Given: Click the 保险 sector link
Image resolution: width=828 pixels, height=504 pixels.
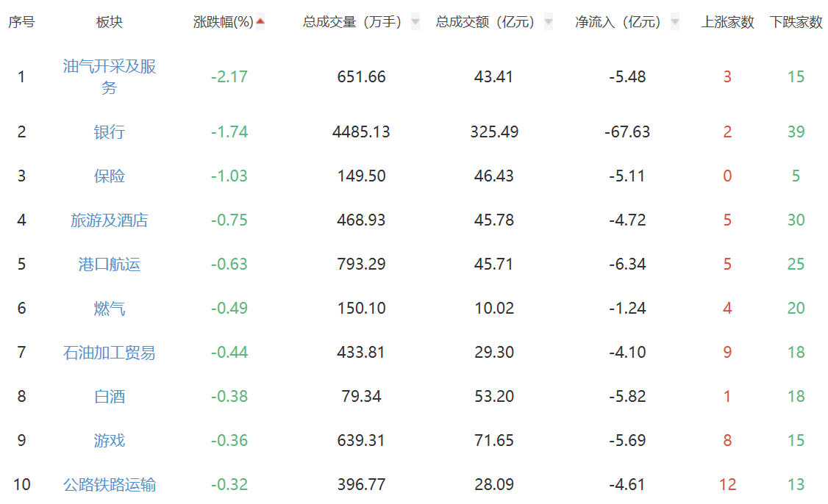Looking at the screenshot, I should [x=110, y=176].
